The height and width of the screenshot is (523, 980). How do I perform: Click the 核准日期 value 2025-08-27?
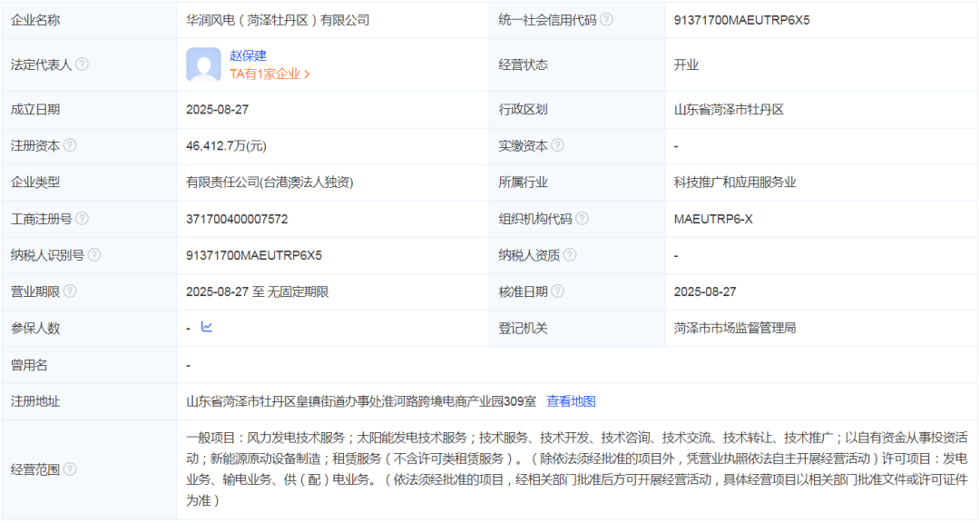pos(705,291)
